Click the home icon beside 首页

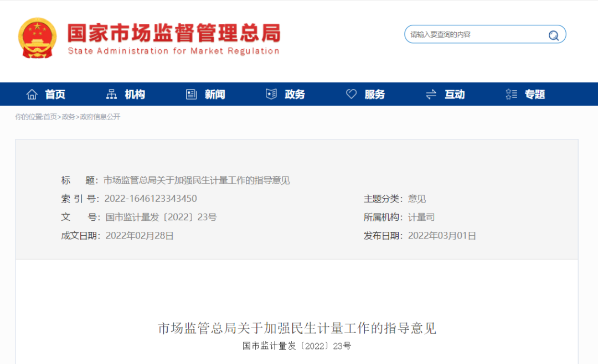(32, 94)
